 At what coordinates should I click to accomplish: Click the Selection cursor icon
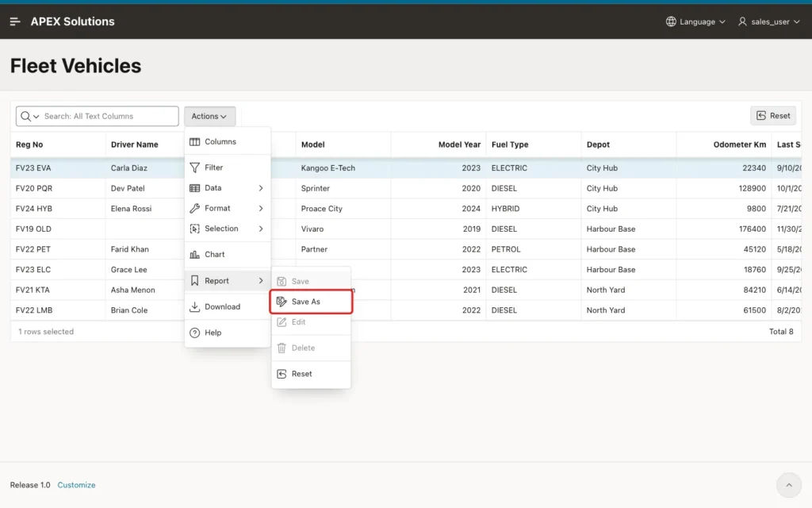195,229
